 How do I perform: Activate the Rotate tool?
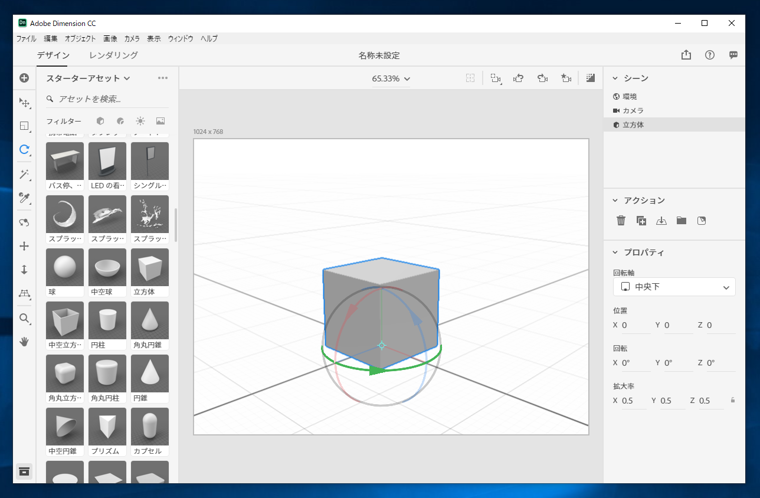[x=24, y=150]
